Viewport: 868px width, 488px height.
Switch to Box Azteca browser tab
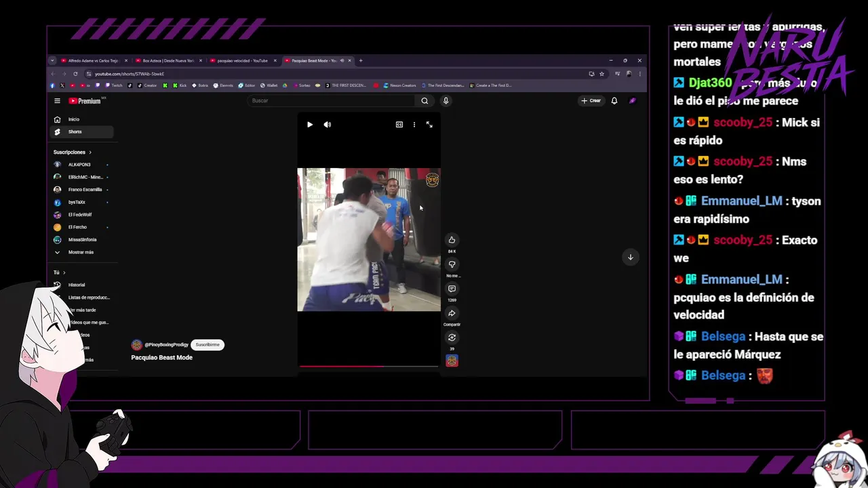coord(168,60)
